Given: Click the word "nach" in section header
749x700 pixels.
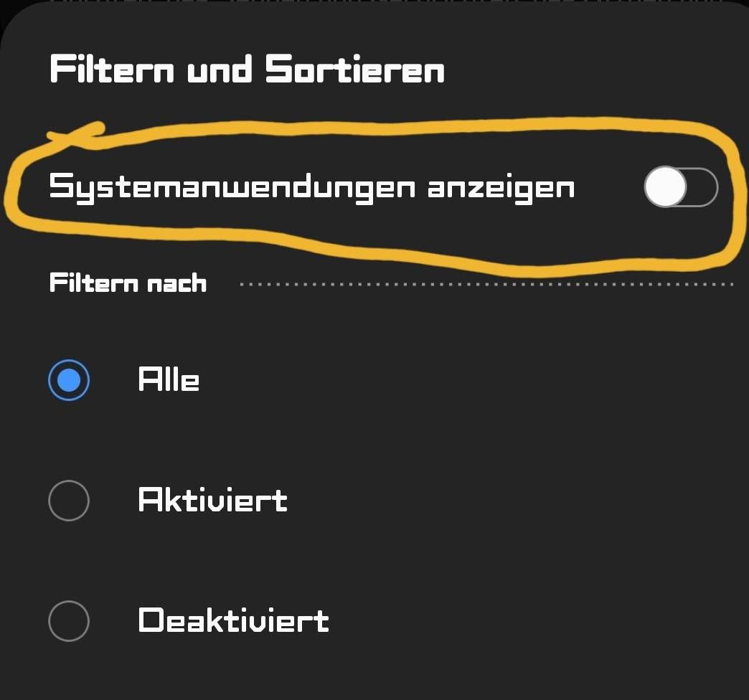Looking at the screenshot, I should tap(176, 283).
